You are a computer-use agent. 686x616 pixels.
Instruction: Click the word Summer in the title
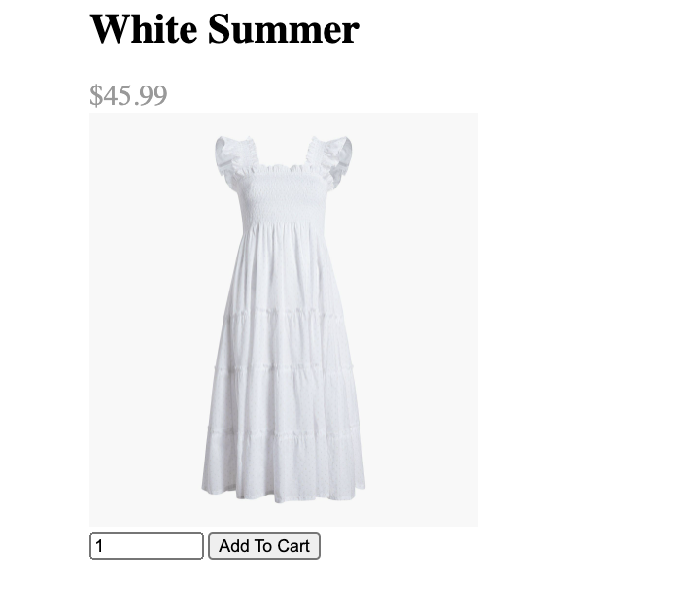[284, 29]
